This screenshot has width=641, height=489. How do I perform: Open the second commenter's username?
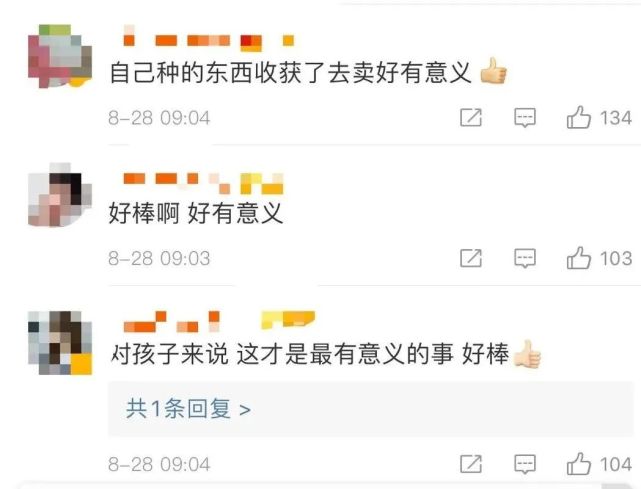pyautogui.click(x=203, y=183)
